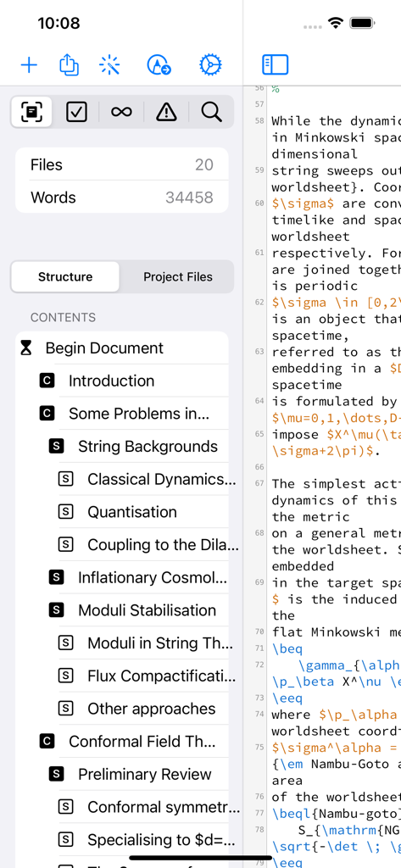Viewport: 401px width, 868px height.
Task: Tap section S icon beside Moduli Stabilisation
Action: [x=56, y=610]
